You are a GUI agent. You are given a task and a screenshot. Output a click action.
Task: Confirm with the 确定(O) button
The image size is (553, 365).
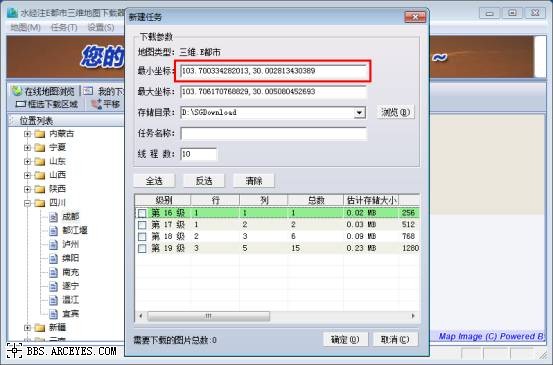(x=345, y=340)
